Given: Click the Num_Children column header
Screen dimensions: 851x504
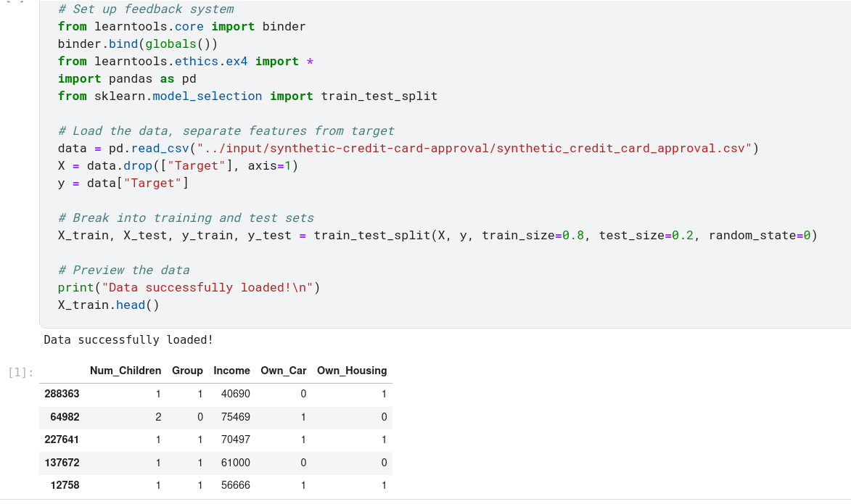Looking at the screenshot, I should click(x=125, y=371).
